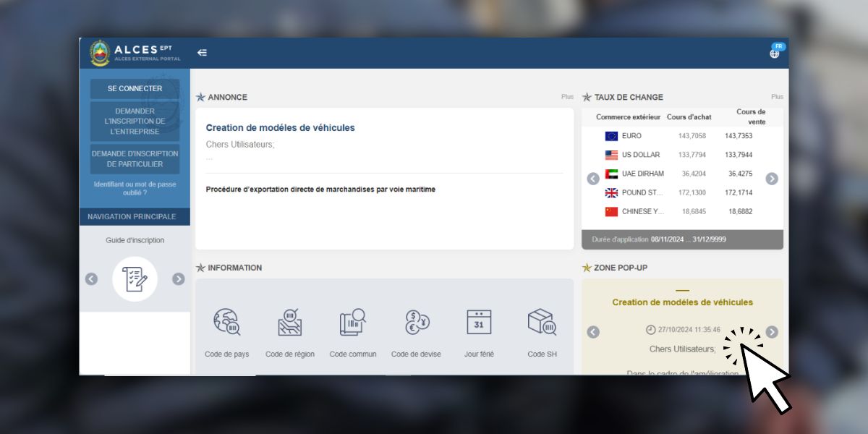The width and height of the screenshot is (868, 434).
Task: Select the Code de région map icon
Action: tap(289, 323)
